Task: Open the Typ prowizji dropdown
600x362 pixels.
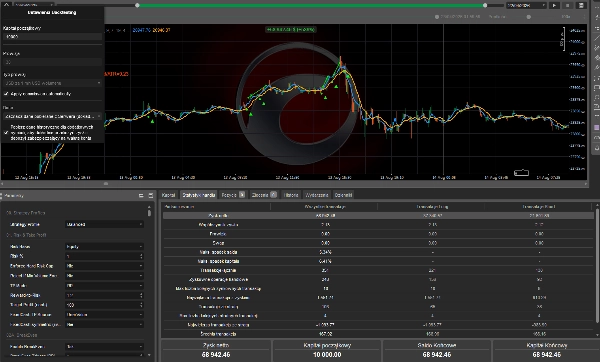Action: coord(52,83)
